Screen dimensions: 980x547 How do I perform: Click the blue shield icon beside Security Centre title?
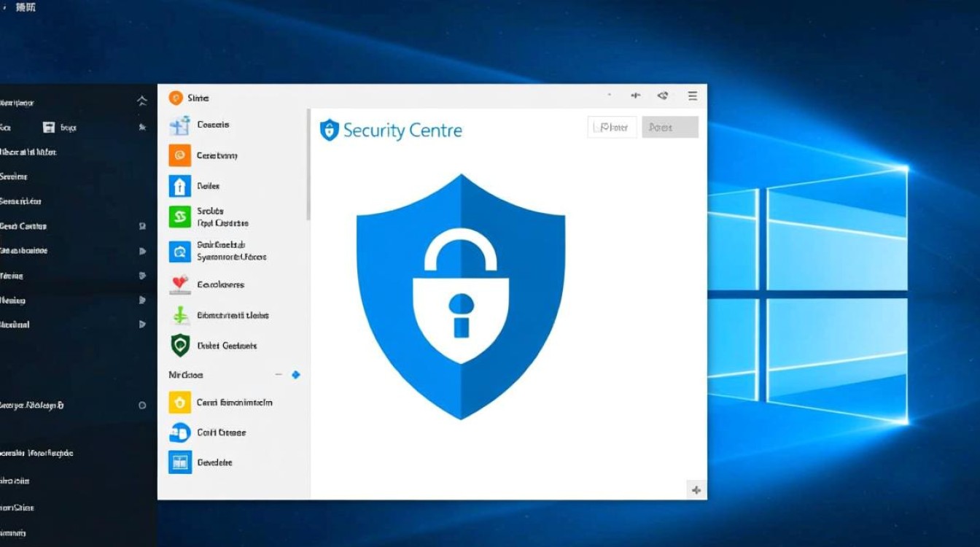330,131
